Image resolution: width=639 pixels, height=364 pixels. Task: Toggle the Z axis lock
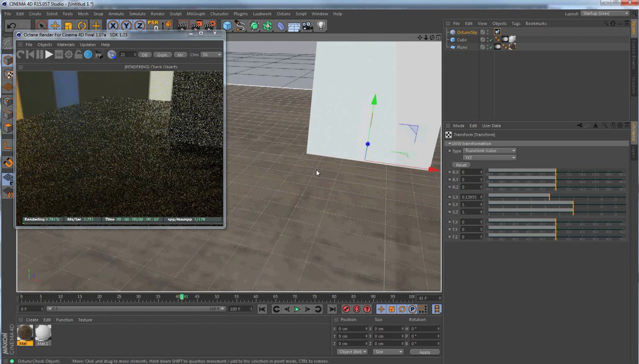tap(140, 26)
